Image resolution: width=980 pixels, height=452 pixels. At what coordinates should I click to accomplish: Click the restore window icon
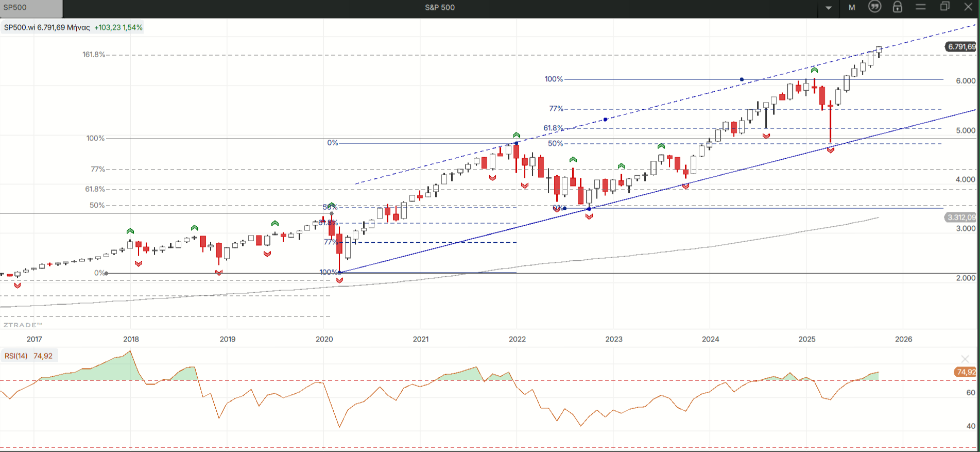[944, 7]
